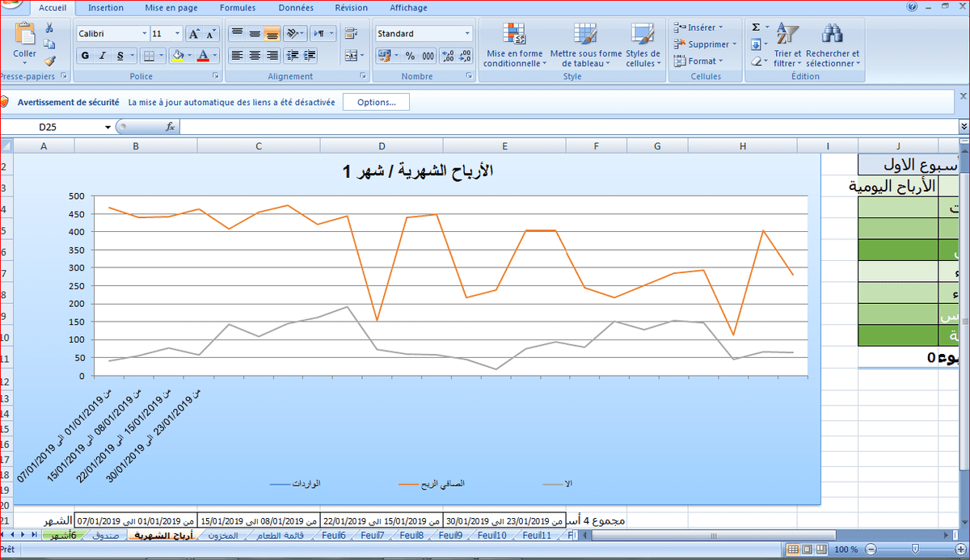970x560 pixels.
Task: Open the Feuil7 sheet tab
Action: [x=373, y=535]
